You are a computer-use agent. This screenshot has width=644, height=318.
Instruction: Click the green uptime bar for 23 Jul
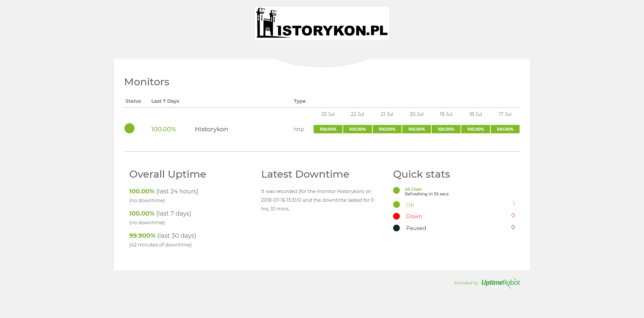coord(328,129)
